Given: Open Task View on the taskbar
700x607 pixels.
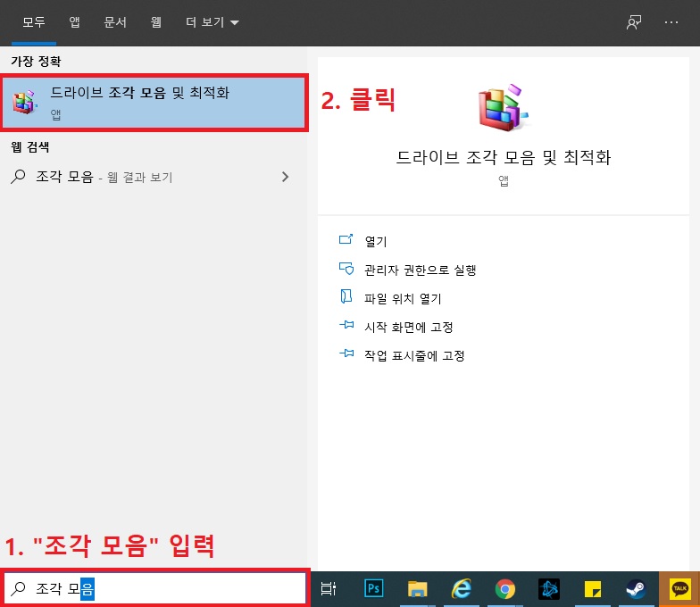Looking at the screenshot, I should point(329,589).
